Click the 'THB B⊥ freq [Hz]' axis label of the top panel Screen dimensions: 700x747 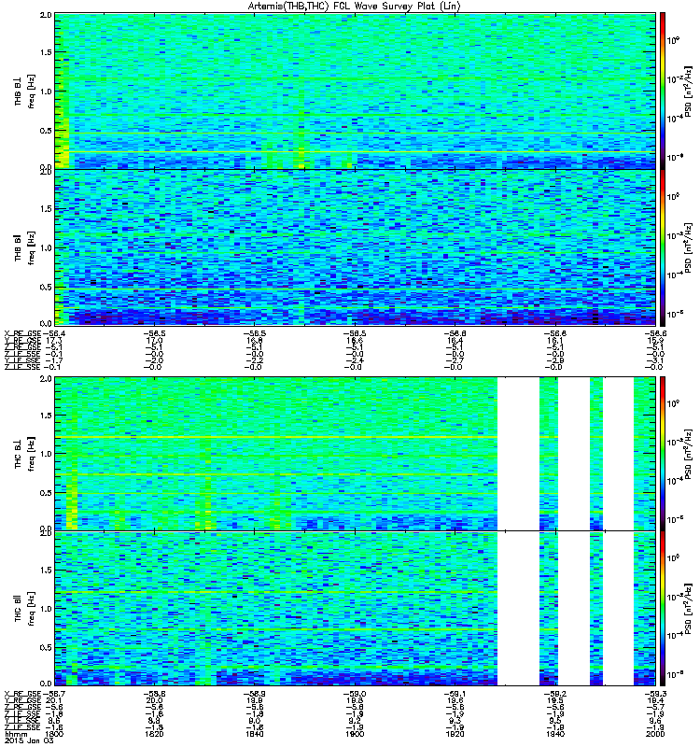click(24, 92)
